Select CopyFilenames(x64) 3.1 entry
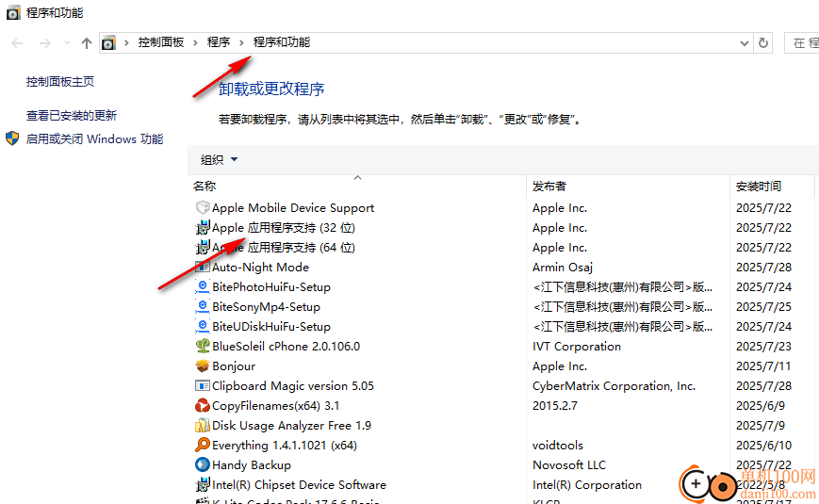 [x=276, y=406]
